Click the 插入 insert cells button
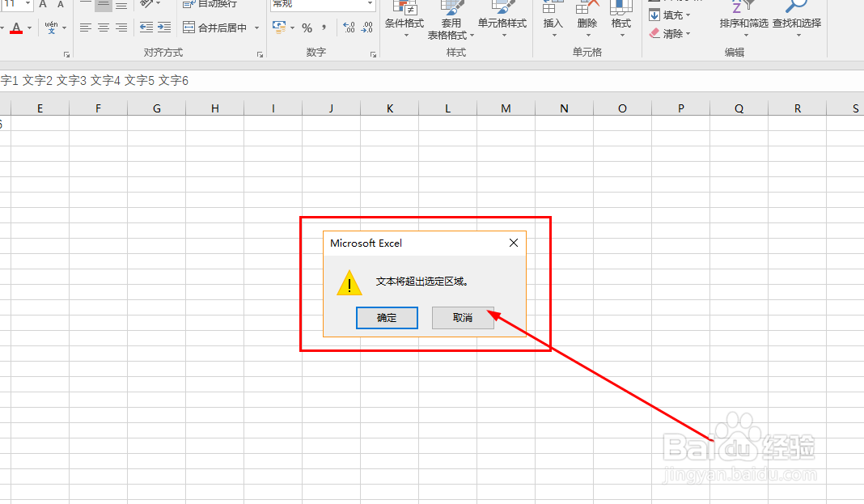 coord(553,20)
